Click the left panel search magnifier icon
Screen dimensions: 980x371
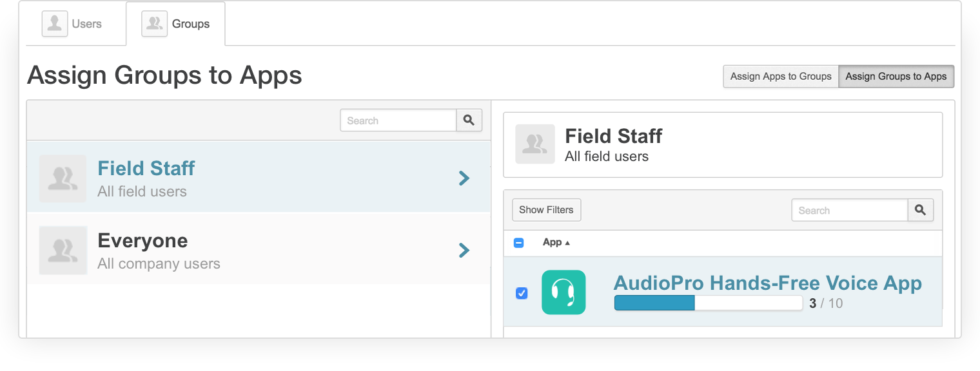point(469,120)
